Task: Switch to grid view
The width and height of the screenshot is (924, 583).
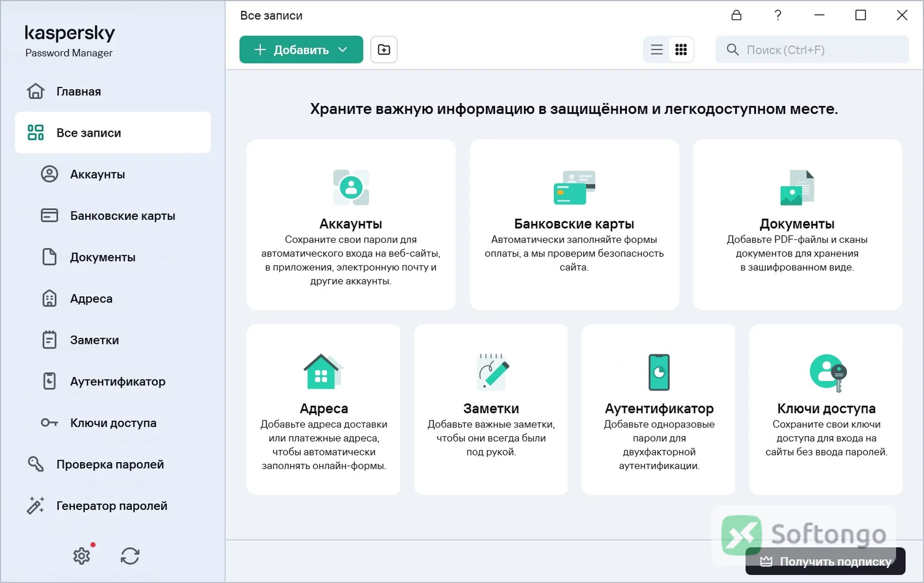Action: point(681,50)
